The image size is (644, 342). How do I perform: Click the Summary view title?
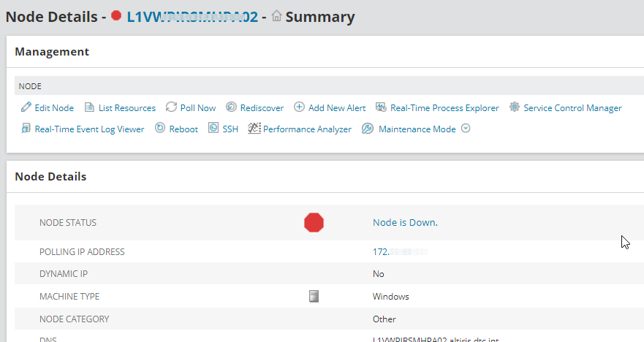320,17
